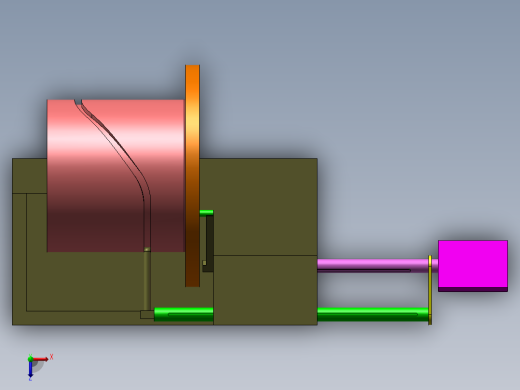Viewport: 520px width, 390px height.
Task: Select the dark bracket beside the orange plate
Action: (x=209, y=243)
